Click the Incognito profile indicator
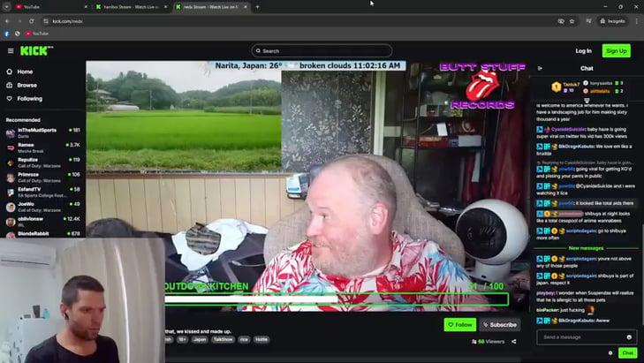 click(612, 21)
